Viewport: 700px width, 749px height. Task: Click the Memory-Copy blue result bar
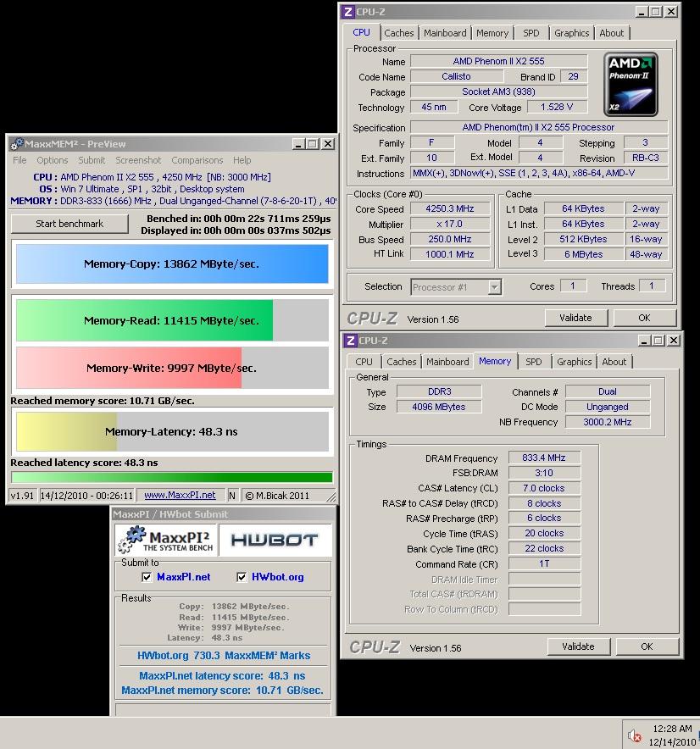[x=172, y=264]
